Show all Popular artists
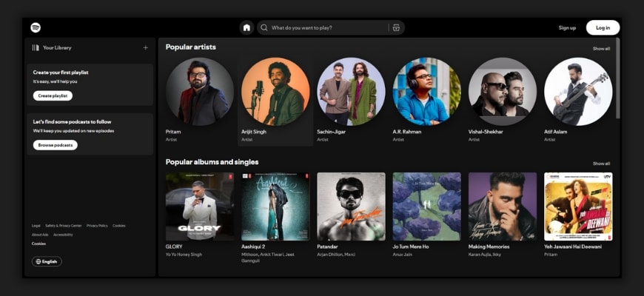This screenshot has height=296, width=644. pos(601,48)
